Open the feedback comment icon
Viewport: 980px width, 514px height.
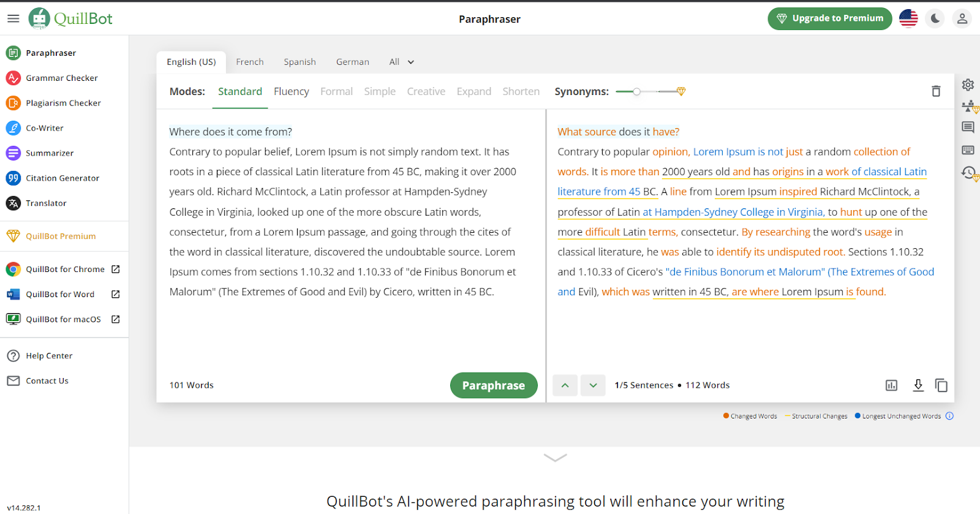(x=968, y=127)
